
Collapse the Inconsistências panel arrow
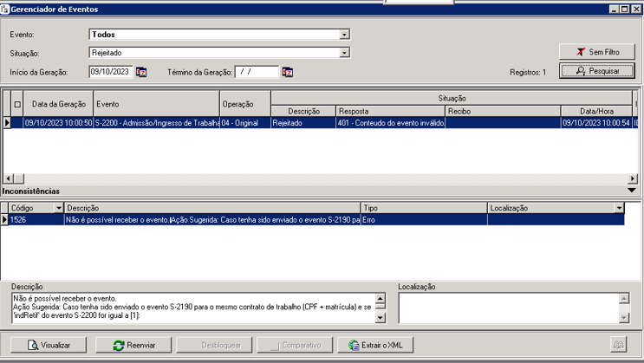(x=632, y=190)
